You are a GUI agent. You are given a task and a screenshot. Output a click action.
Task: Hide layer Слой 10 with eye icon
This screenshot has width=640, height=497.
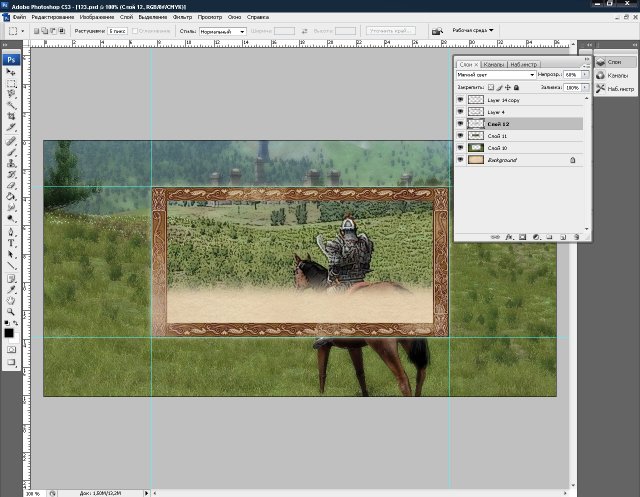coord(460,147)
